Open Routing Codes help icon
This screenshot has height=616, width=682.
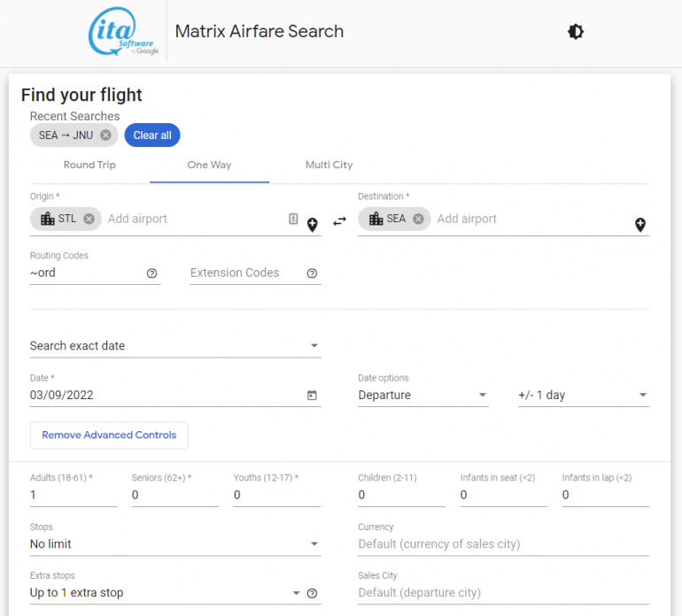coord(151,273)
